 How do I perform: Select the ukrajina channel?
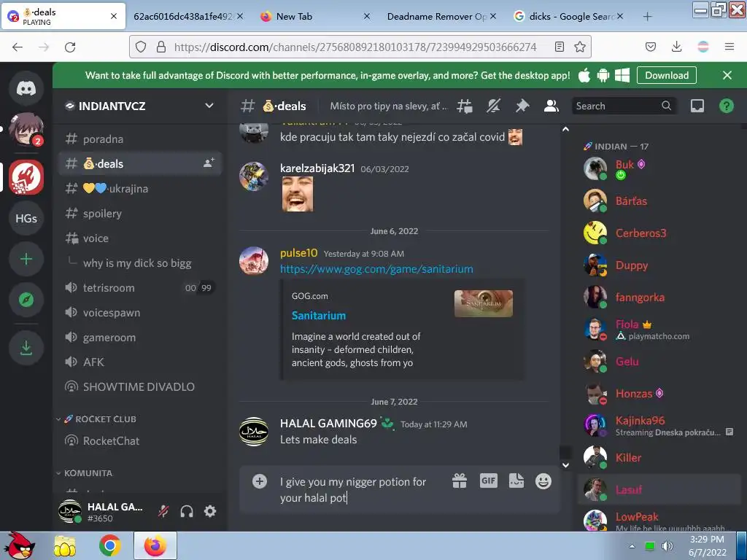coord(140,189)
